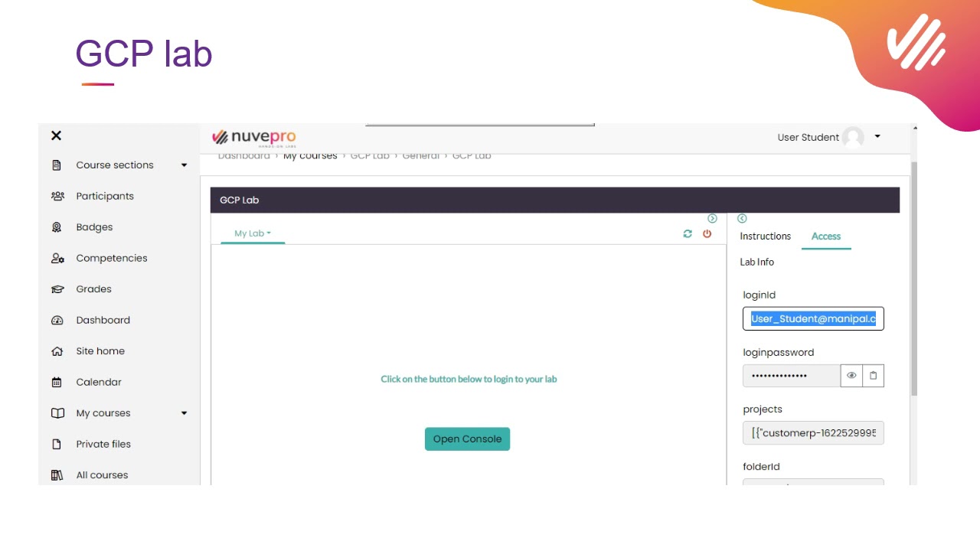This screenshot has height=551, width=980.
Task: Click the projects field
Action: pyautogui.click(x=813, y=433)
